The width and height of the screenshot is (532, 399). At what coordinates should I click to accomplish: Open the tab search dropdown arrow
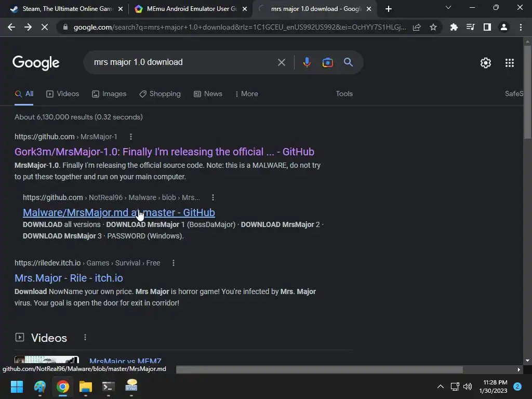coord(448,7)
